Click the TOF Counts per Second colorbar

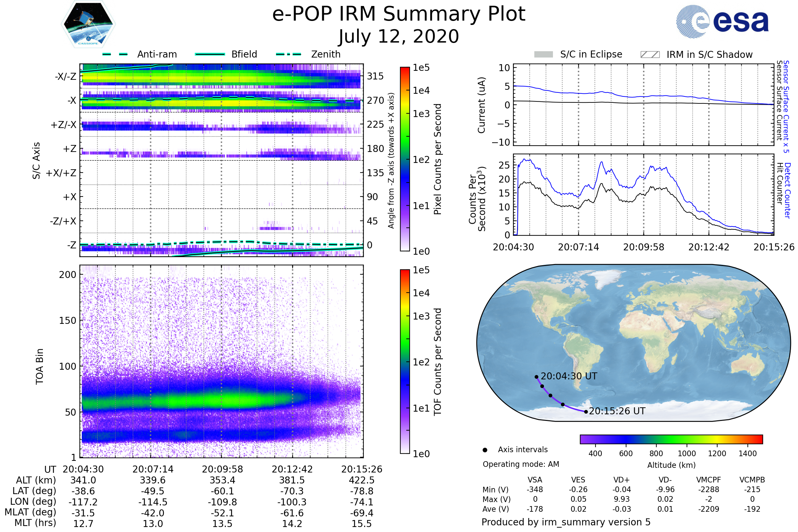pos(405,361)
